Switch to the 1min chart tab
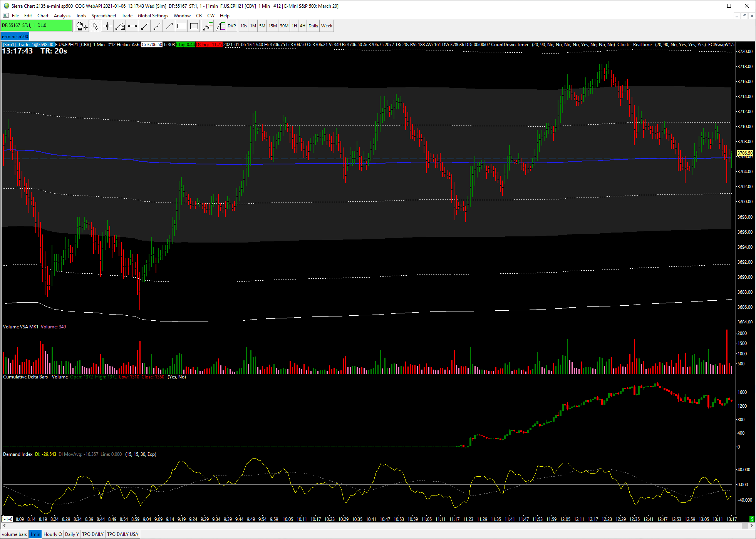The height and width of the screenshot is (539, 756). pyautogui.click(x=35, y=534)
